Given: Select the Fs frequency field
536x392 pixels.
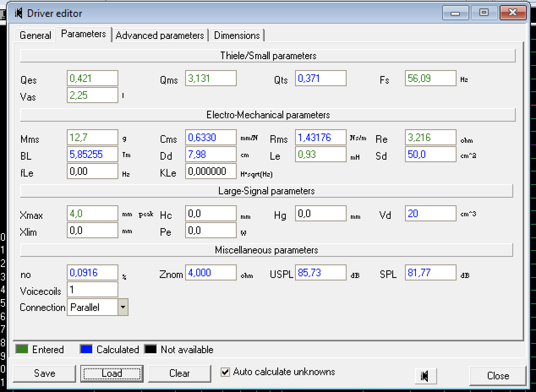Looking at the screenshot, I should 430,79.
